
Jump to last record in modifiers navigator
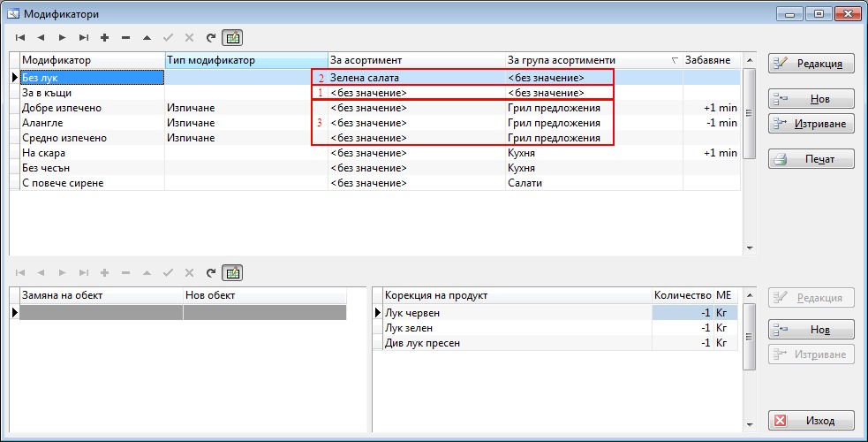pos(83,38)
